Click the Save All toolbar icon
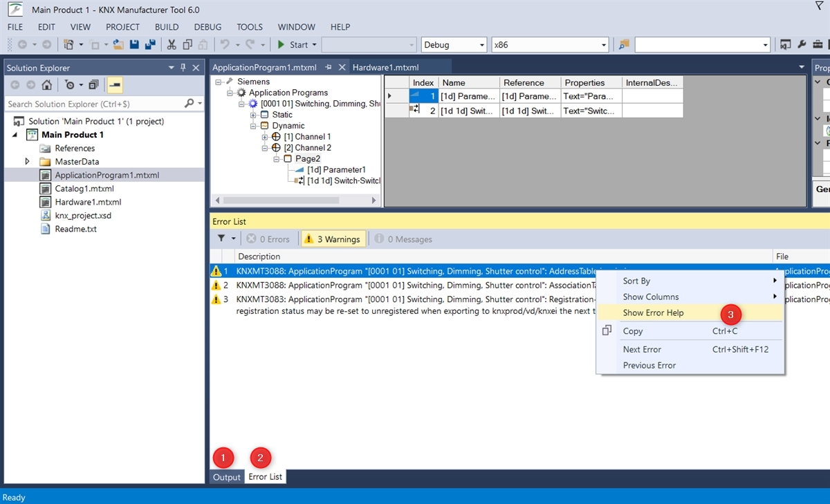The image size is (830, 504). (x=149, y=44)
